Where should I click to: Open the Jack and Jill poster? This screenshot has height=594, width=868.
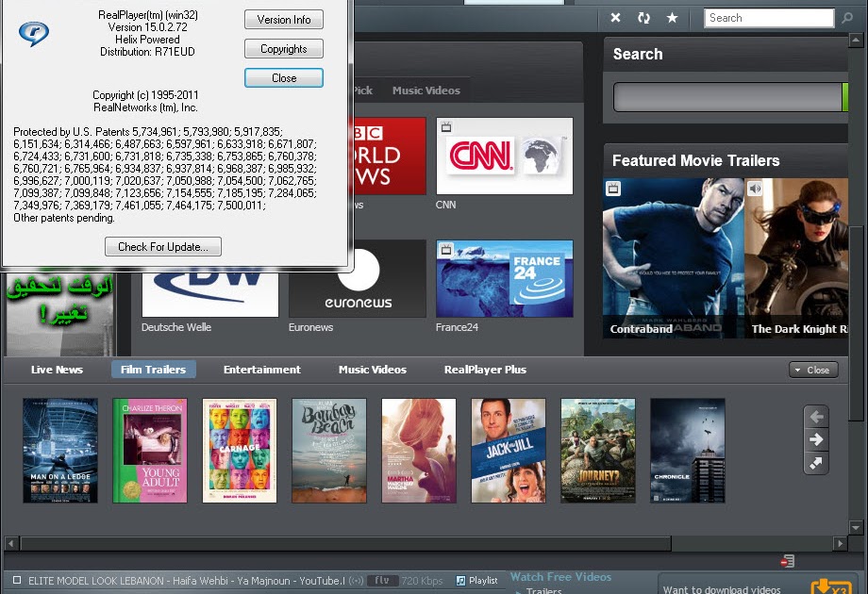(x=509, y=451)
